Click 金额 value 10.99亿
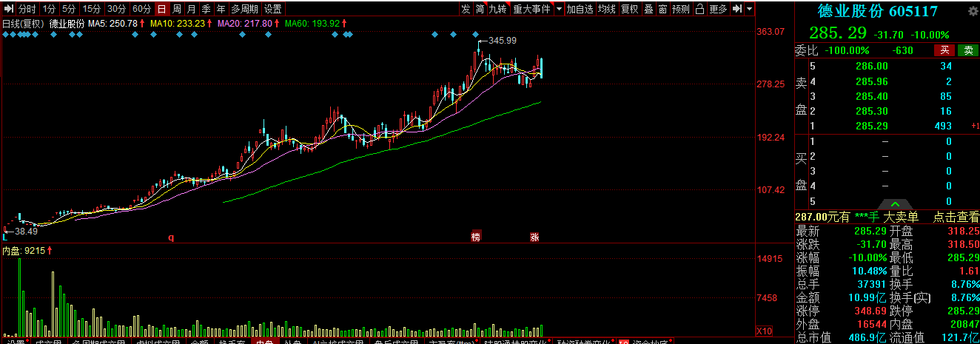Screen dimensions: 980x344 click(x=868, y=297)
